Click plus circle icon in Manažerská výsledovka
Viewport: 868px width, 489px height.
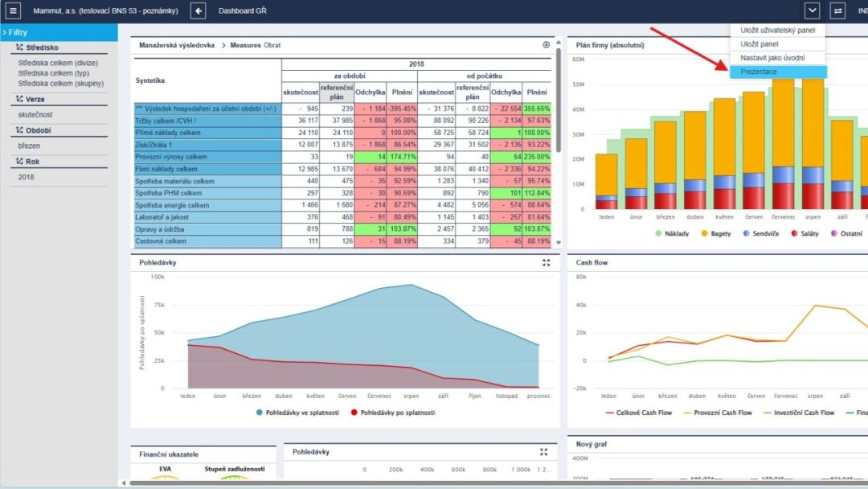click(x=547, y=45)
